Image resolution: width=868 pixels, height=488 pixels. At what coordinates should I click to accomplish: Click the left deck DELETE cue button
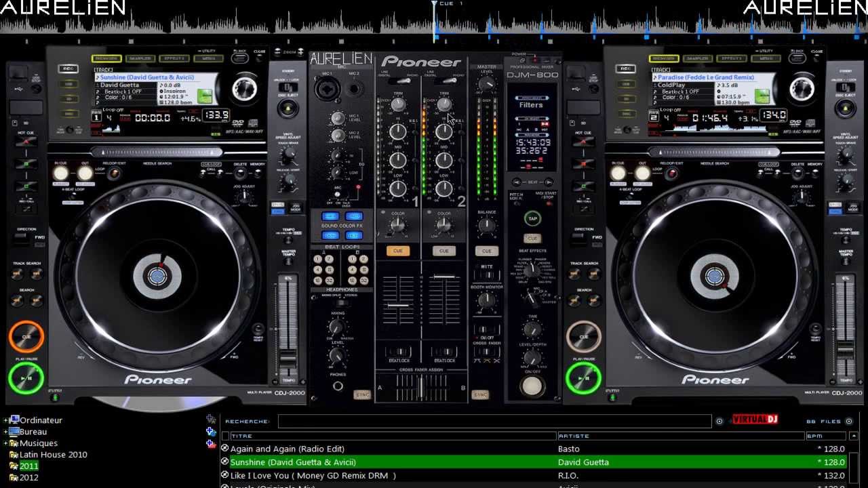click(241, 174)
